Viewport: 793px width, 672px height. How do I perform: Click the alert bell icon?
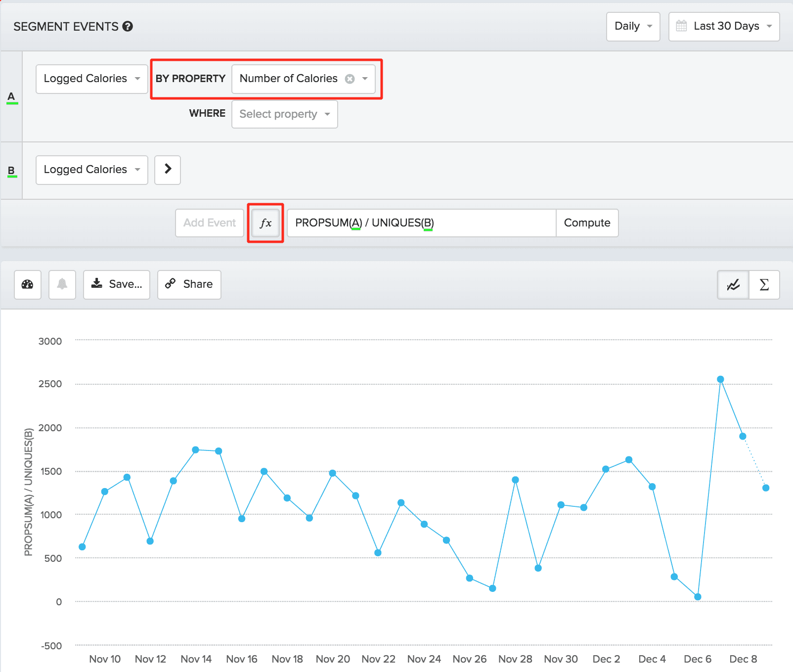[62, 284]
